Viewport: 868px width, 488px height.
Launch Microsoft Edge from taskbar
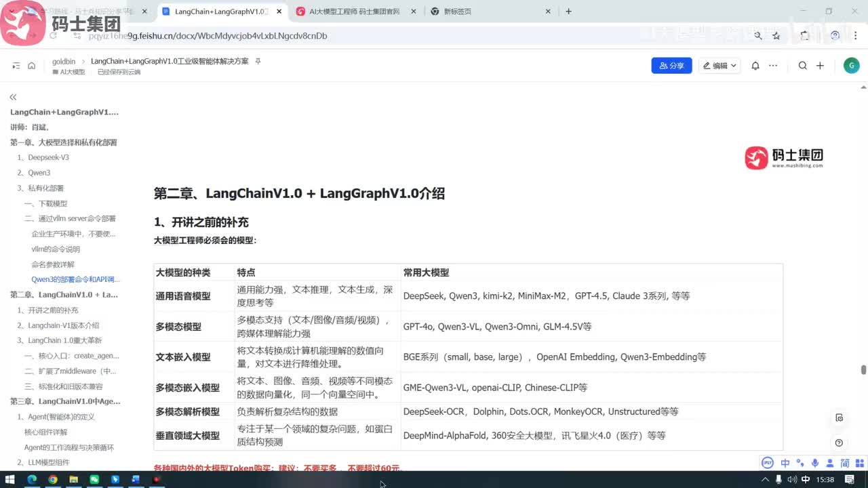click(31, 479)
